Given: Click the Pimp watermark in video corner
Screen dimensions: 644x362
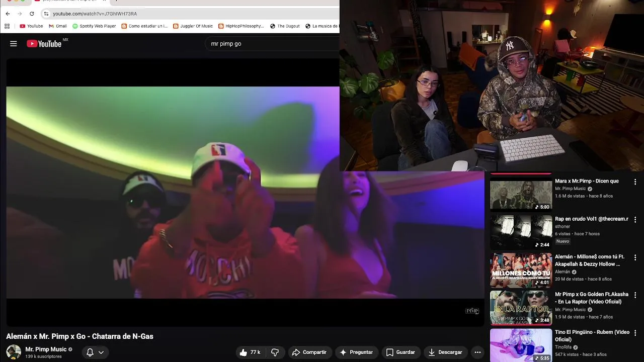Looking at the screenshot, I should (x=472, y=311).
